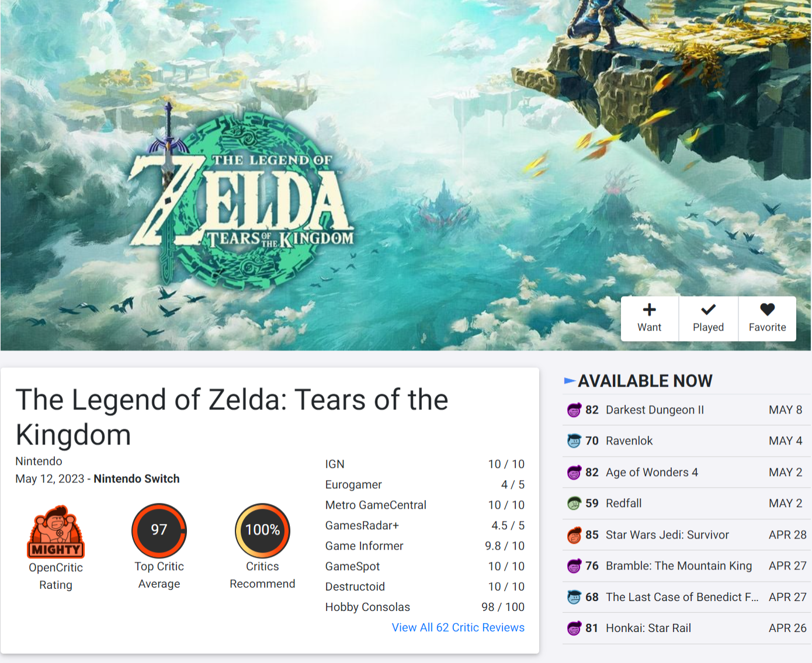Open the IGN review
The height and width of the screenshot is (663, 812).
335,464
